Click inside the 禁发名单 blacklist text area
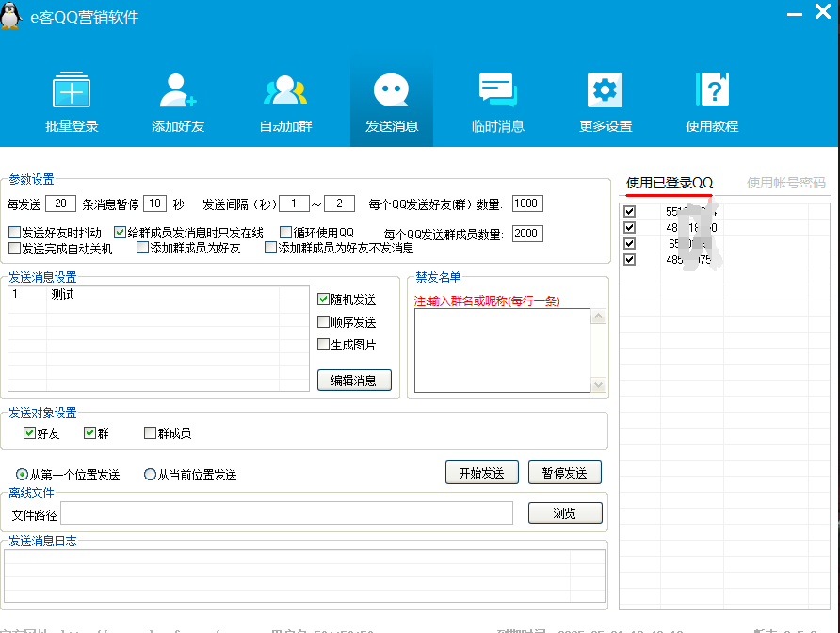The width and height of the screenshot is (840, 633). (502, 350)
